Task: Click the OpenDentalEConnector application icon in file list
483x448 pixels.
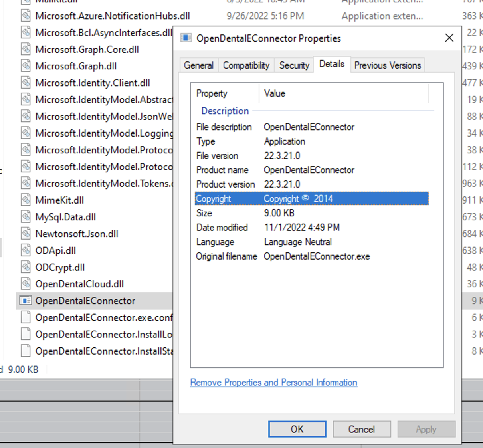Action: (x=26, y=301)
